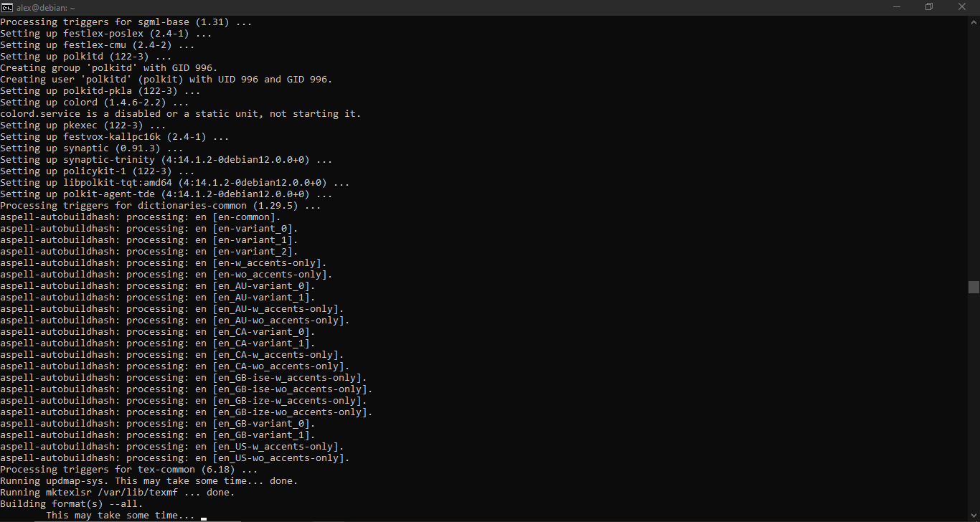Maximize the terminal window
980x522 pixels.
point(929,6)
